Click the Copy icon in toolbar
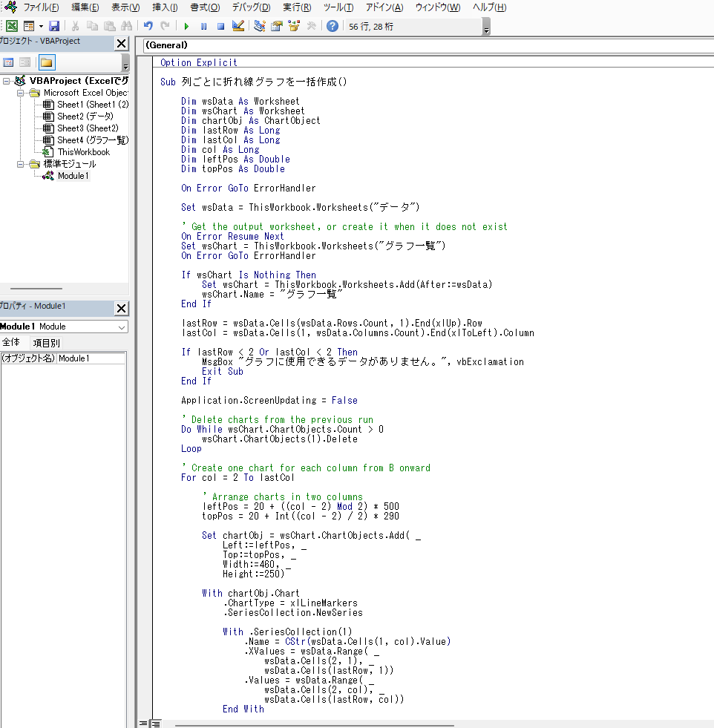 tap(92, 26)
